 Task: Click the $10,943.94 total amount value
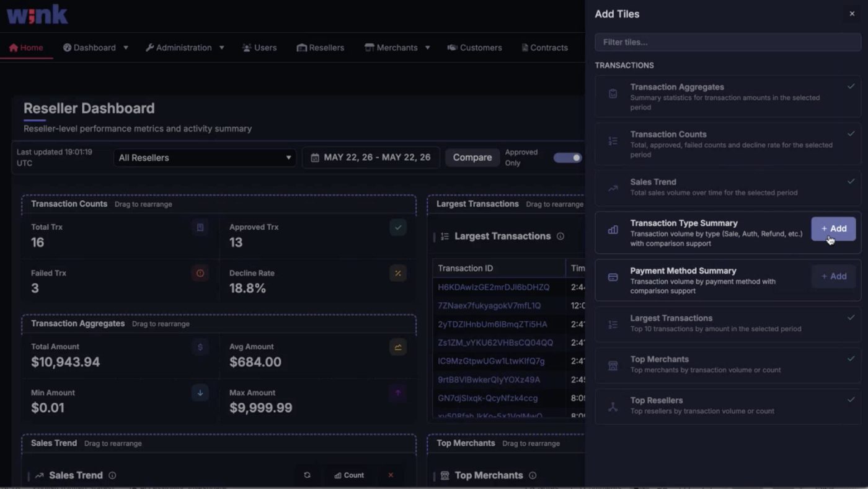point(65,362)
